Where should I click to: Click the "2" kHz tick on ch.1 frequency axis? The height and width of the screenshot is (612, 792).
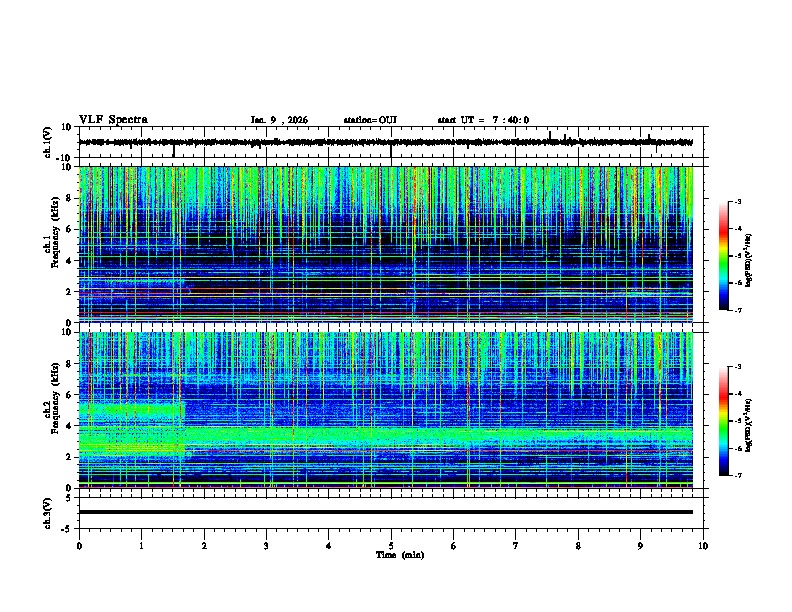(70, 291)
